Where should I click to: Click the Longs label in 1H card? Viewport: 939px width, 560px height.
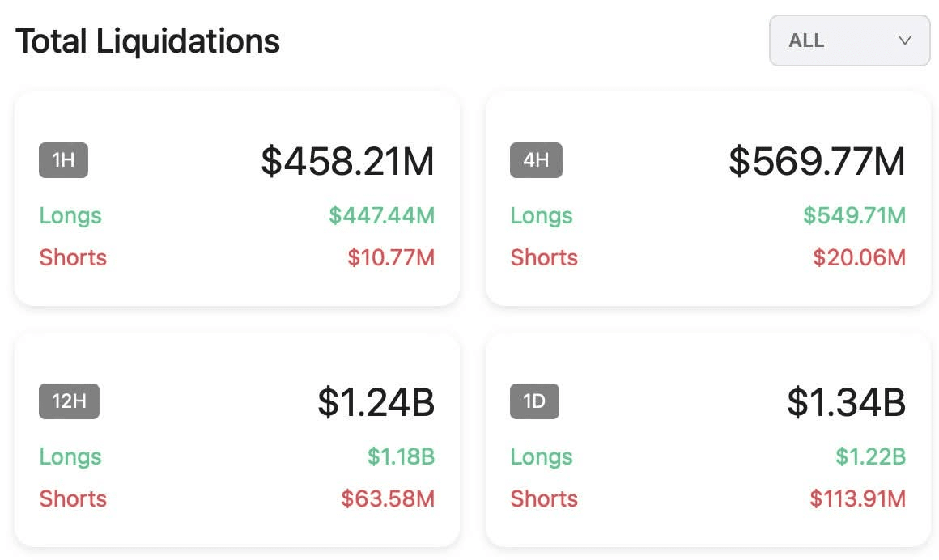click(70, 216)
